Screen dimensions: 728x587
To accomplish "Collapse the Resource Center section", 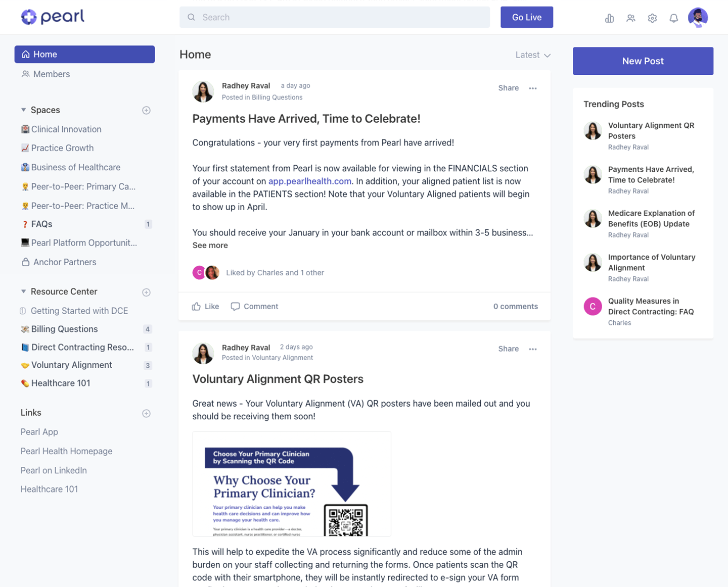I will (x=23, y=291).
